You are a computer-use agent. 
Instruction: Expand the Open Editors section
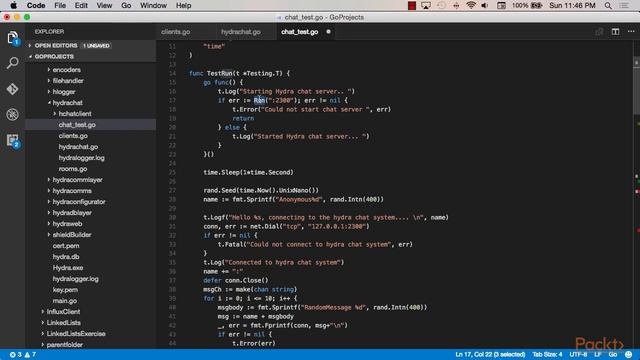[91, 46]
